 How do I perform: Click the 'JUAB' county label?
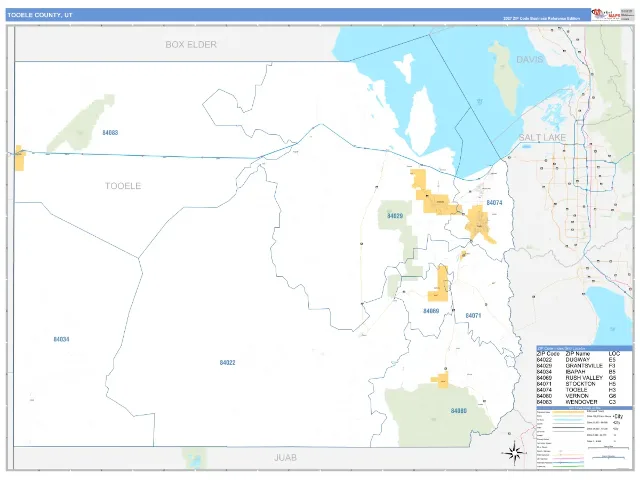(285, 458)
